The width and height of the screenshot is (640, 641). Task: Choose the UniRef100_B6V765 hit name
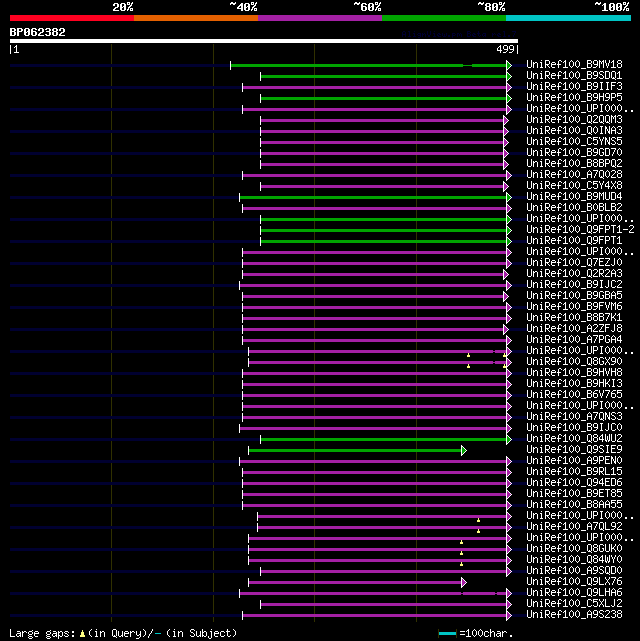574,394
